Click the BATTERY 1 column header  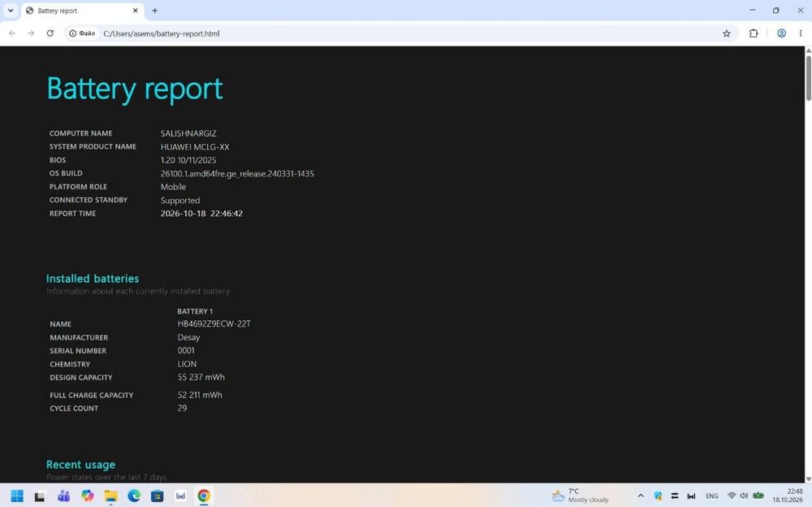tap(195, 311)
